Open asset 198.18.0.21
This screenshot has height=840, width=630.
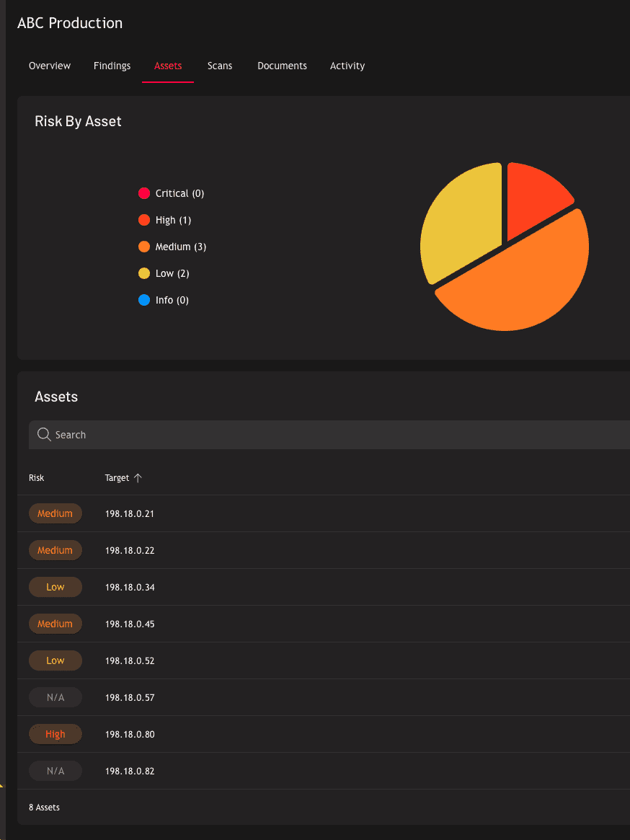[130, 514]
